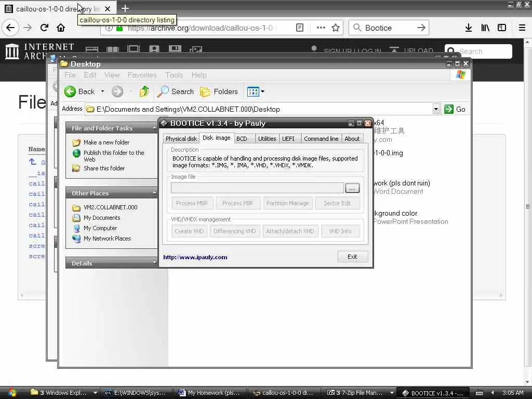532x399 pixels.
Task: Expand the Details panel
Action: [x=154, y=263]
